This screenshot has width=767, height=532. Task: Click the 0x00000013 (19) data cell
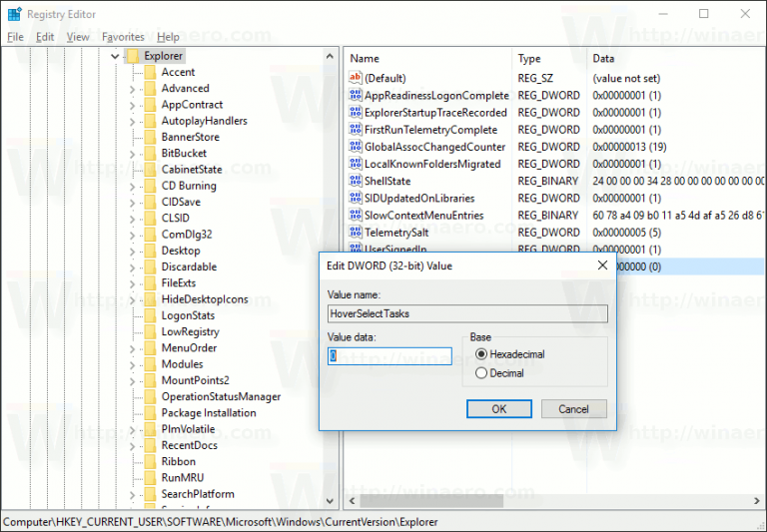tap(629, 147)
